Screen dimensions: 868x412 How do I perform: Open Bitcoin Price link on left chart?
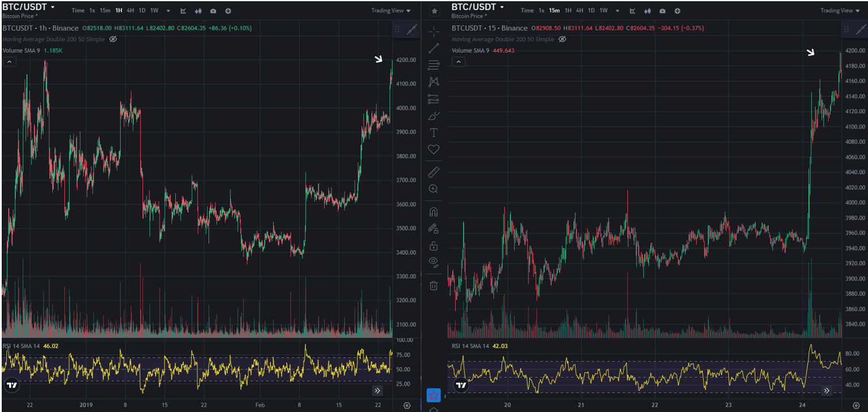click(19, 16)
